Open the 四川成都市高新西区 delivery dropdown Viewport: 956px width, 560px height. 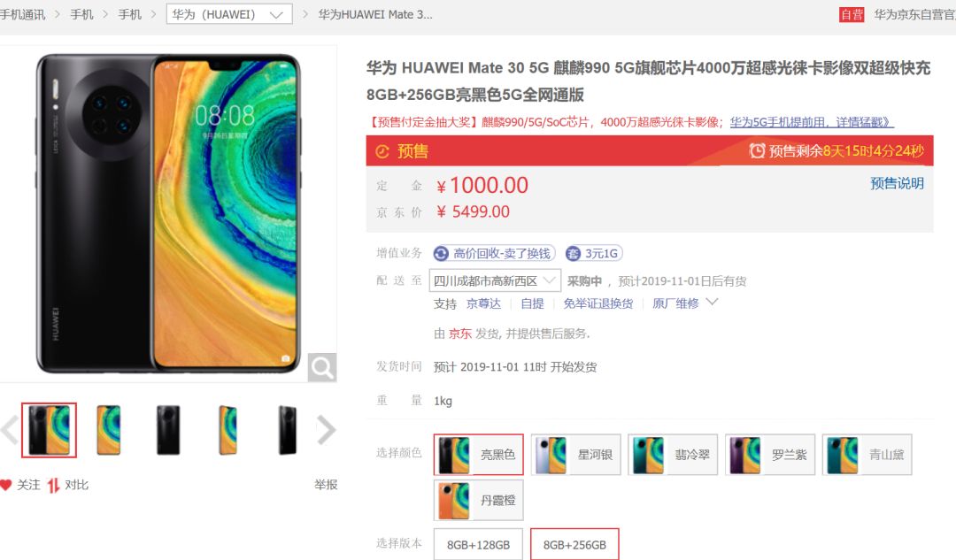click(x=495, y=281)
